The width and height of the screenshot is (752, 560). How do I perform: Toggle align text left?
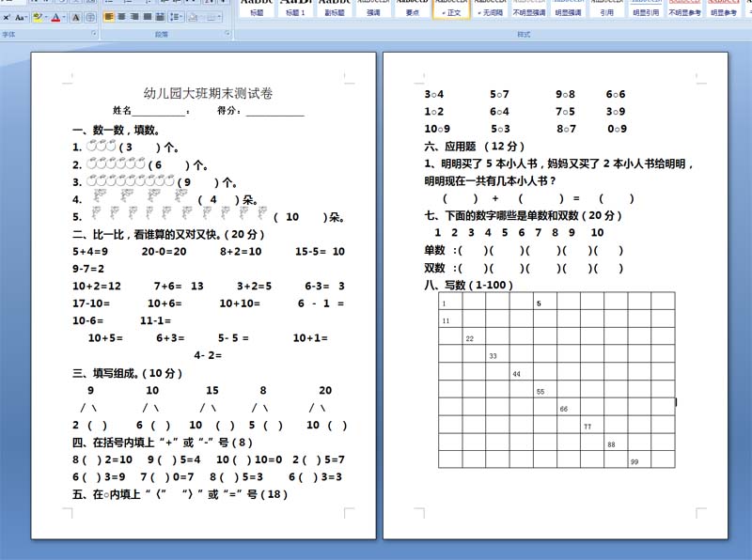[x=109, y=17]
